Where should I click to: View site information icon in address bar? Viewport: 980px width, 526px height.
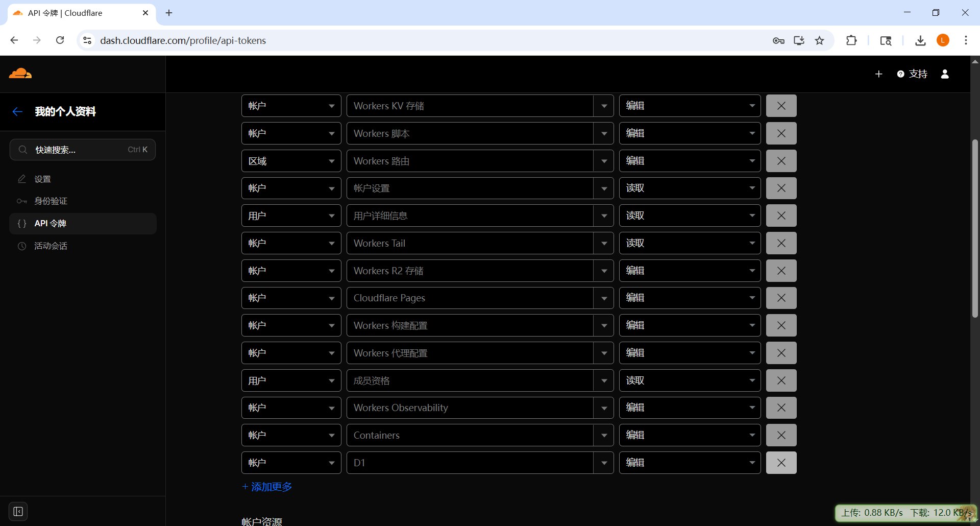(87, 40)
